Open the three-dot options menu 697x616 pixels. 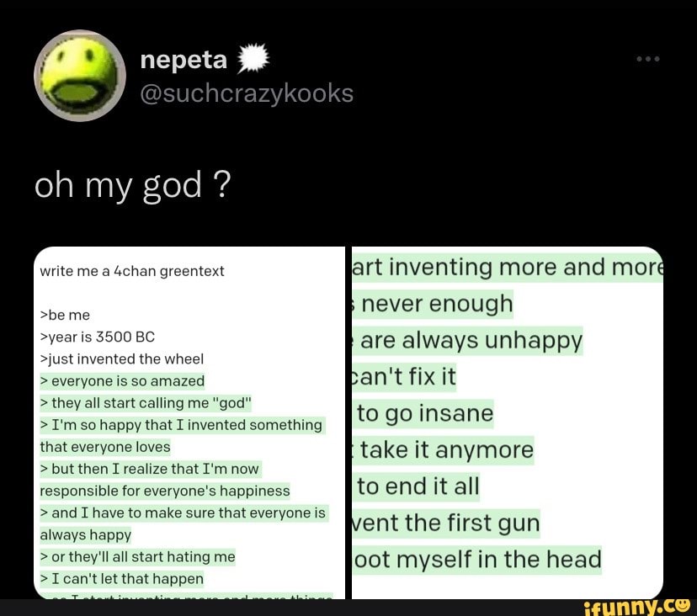(x=648, y=59)
